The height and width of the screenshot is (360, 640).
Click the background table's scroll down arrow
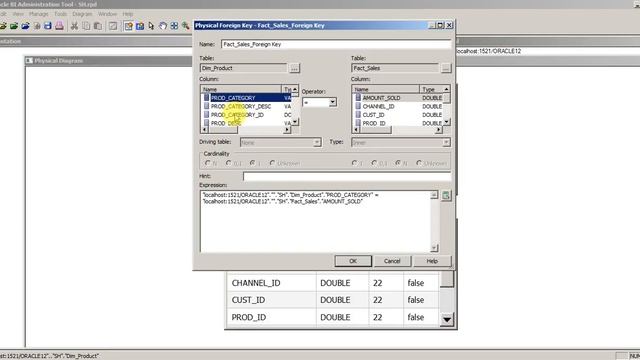coord(447,320)
